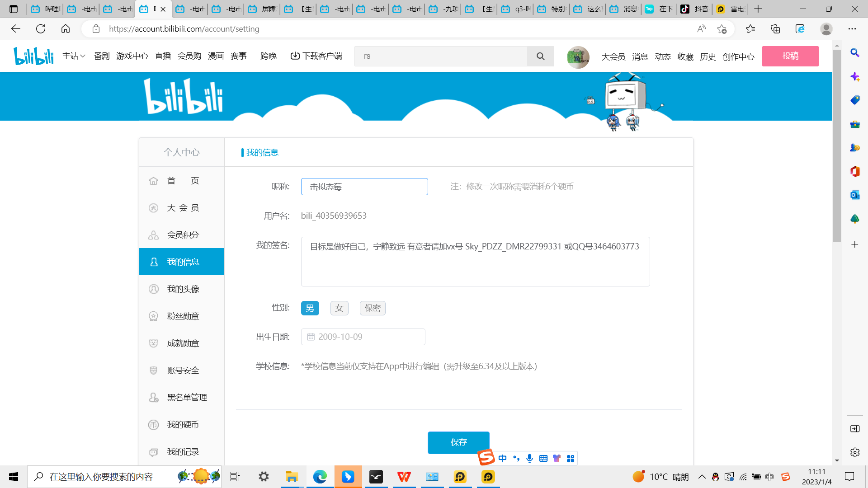Viewport: 868px width, 488px height.
Task: Click the browser home button
Action: tap(66, 29)
